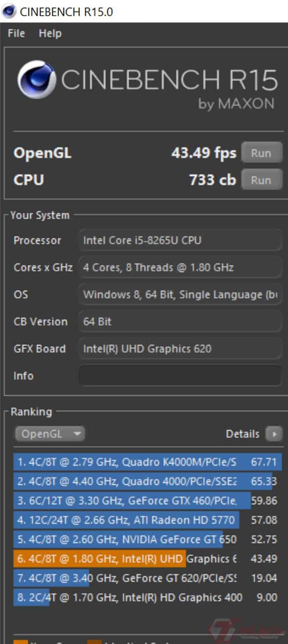This screenshot has width=288, height=644.
Task: Open the File menu
Action: pos(16,33)
